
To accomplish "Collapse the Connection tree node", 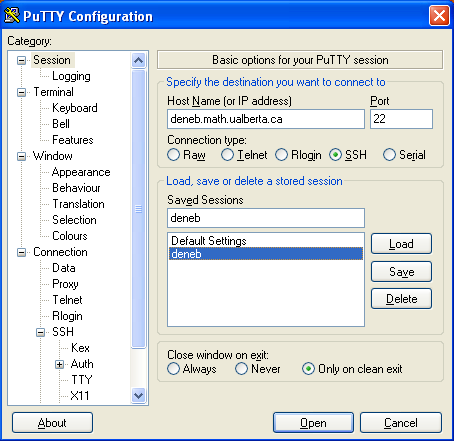I will click(x=21, y=252).
